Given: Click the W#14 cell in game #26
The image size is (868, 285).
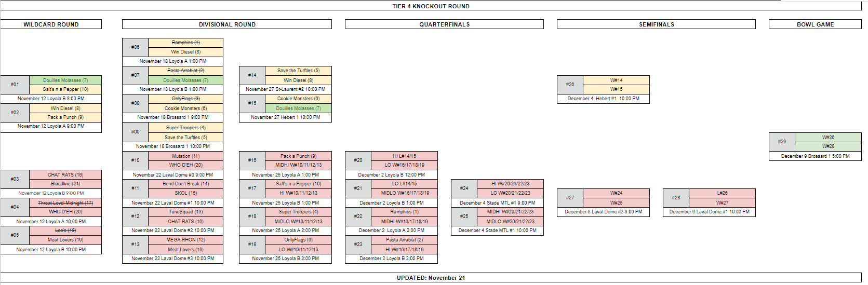Looking at the screenshot, I should tap(617, 80).
